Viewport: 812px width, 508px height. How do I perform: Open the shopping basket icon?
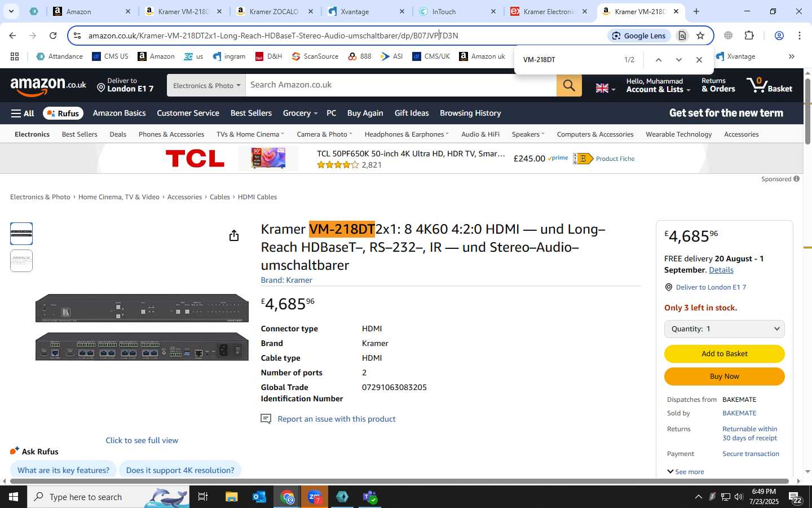point(769,85)
